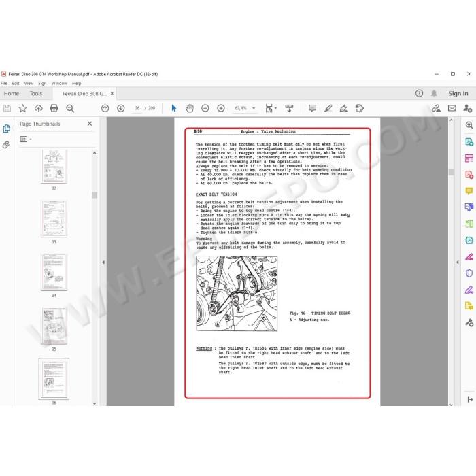Collapse the left navigation pane arrow
This screenshot has width=476, height=476.
pyautogui.click(x=103, y=262)
